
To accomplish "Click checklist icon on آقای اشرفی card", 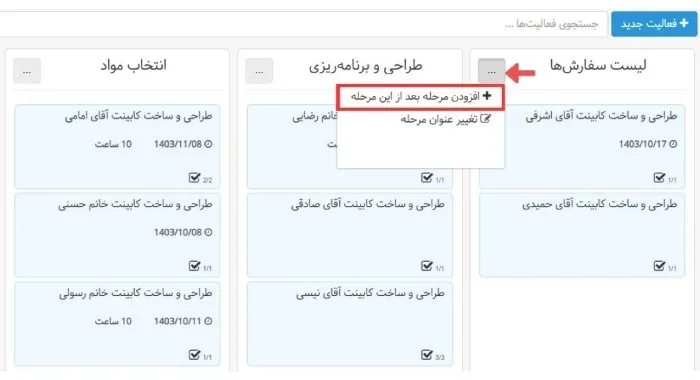I will coord(659,178).
